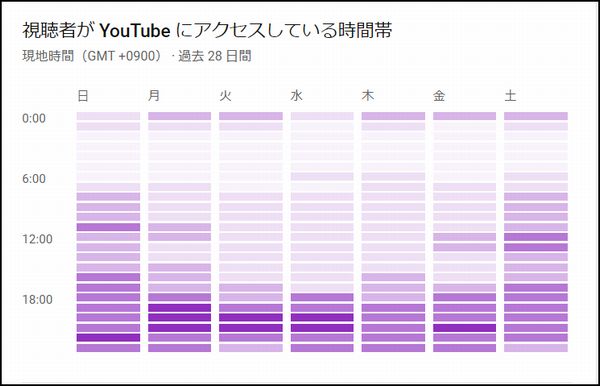Click Tuesday's 21:00 dark heatmap cell
The image size is (600, 386).
click(251, 327)
